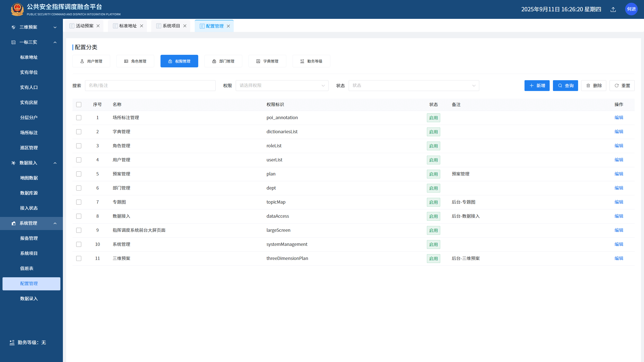This screenshot has height=362, width=644.
Task: Click the 标准地址 tab document icon
Action: pos(115,26)
